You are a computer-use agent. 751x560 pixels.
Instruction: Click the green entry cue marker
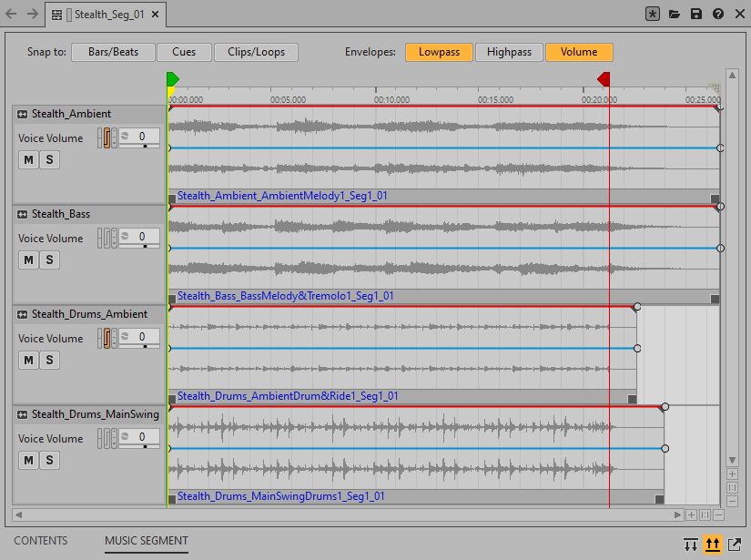coord(172,80)
